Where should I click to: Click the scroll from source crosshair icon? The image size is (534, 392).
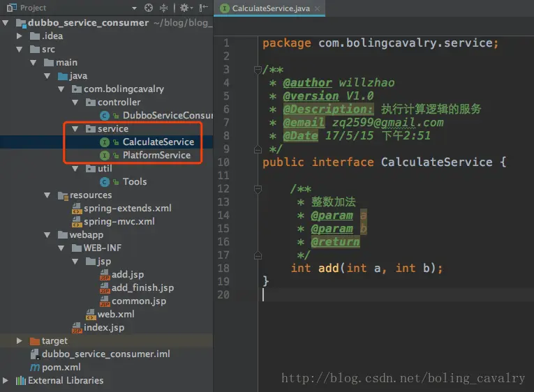coord(149,8)
